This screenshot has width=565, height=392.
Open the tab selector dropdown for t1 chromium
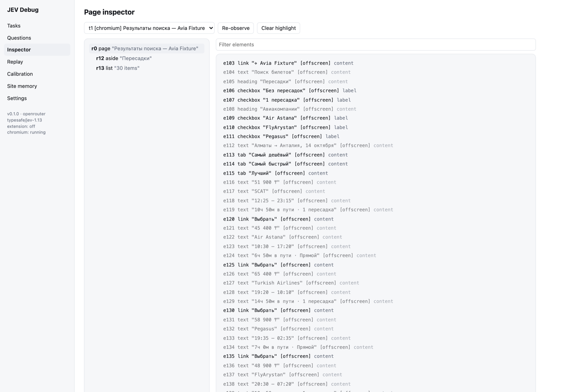[x=149, y=28]
